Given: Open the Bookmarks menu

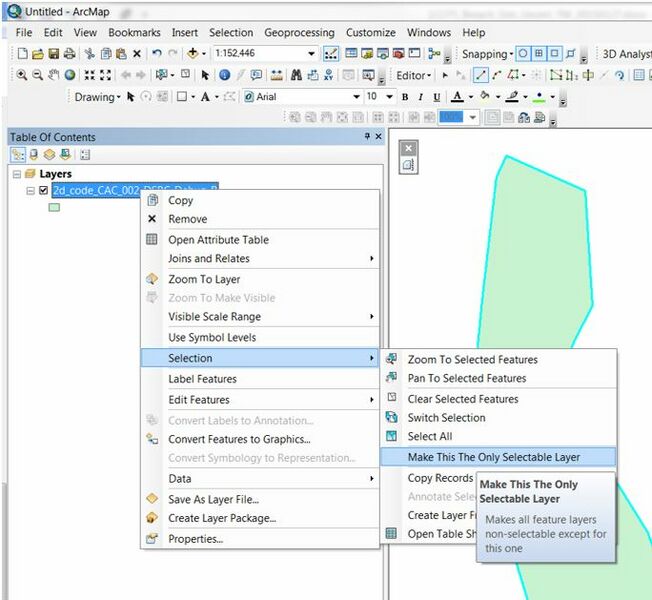Looking at the screenshot, I should [x=134, y=32].
